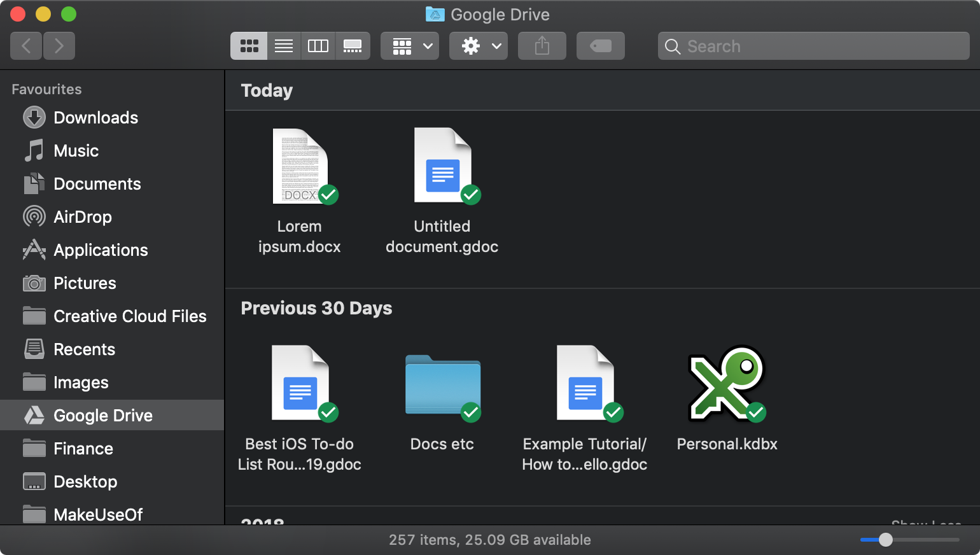Open Documents in the sidebar

point(112,184)
